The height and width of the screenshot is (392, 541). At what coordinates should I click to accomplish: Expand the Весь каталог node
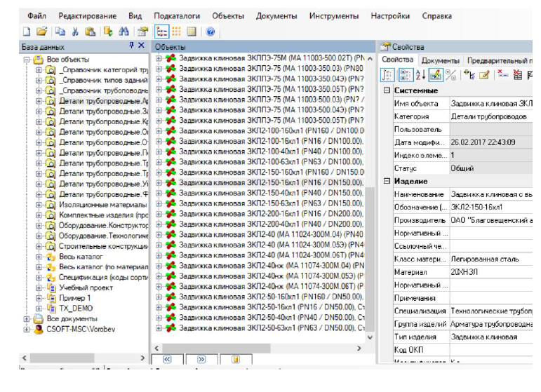[39, 257]
